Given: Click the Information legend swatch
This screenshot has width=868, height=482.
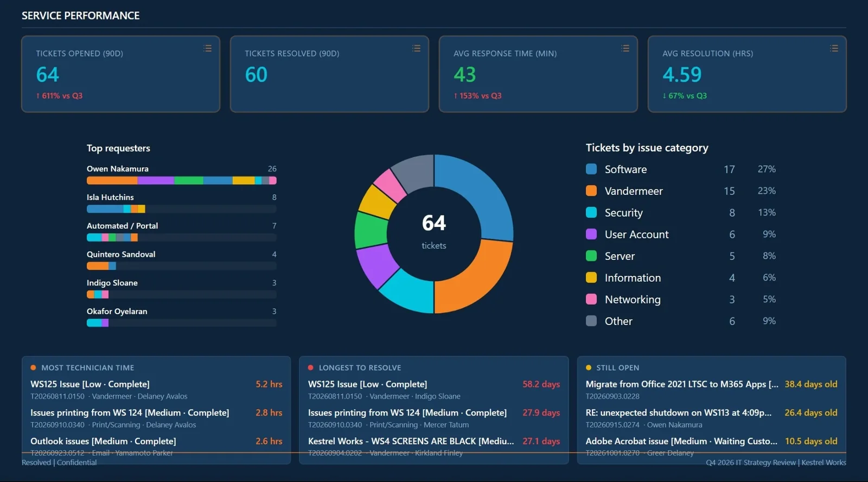Looking at the screenshot, I should [591, 277].
